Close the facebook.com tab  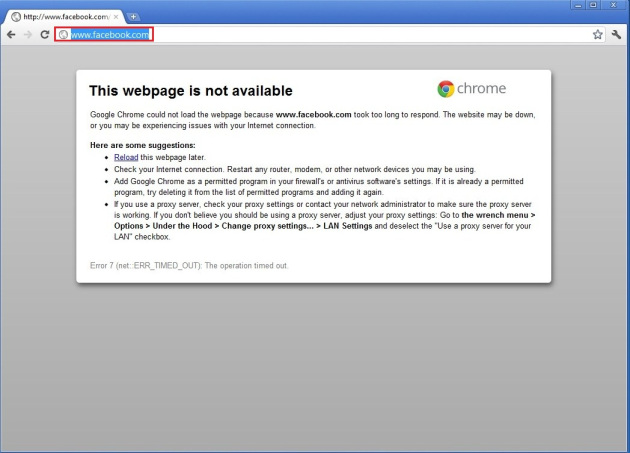[116, 17]
